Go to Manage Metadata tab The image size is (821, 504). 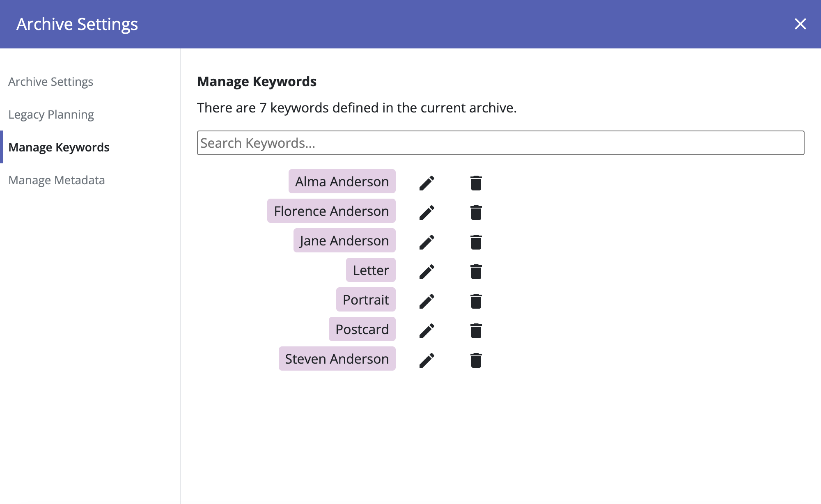click(x=57, y=180)
